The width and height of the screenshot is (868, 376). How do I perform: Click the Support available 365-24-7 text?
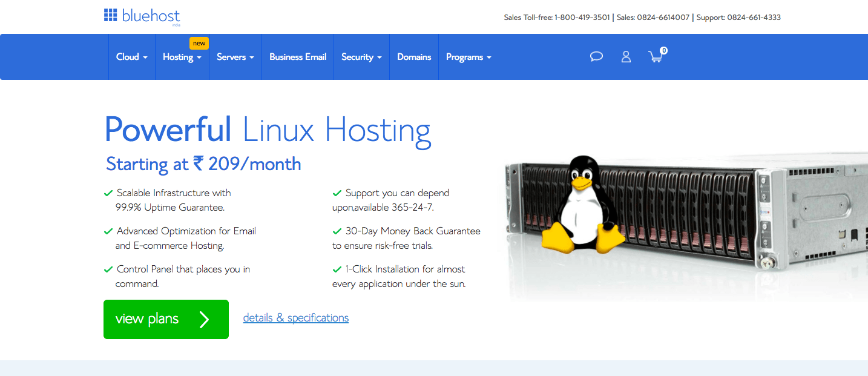click(391, 200)
